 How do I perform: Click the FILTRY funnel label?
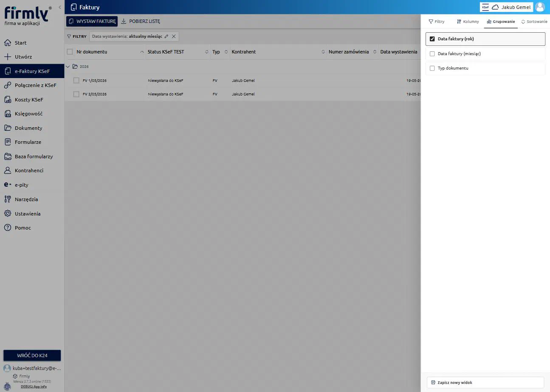coord(77,36)
